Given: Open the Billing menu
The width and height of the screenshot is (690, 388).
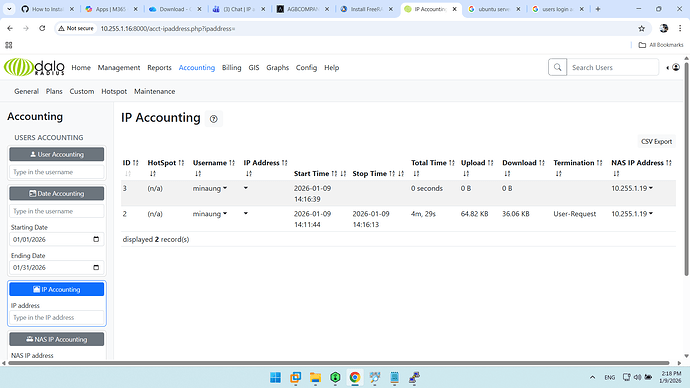Looking at the screenshot, I should (x=231, y=68).
